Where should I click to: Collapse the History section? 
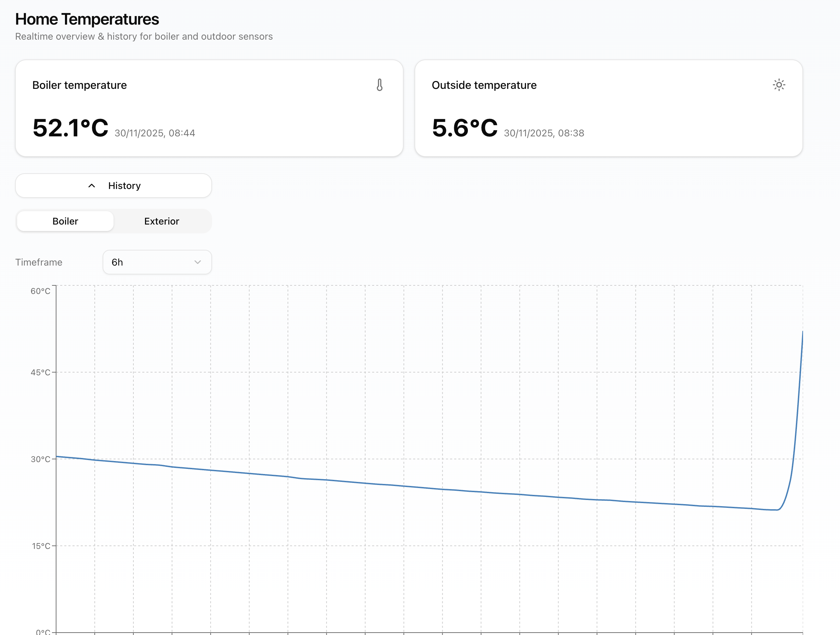pos(114,186)
